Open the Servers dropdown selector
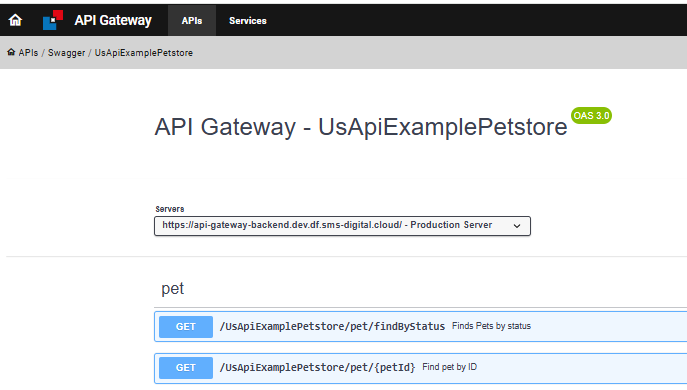 coord(342,226)
